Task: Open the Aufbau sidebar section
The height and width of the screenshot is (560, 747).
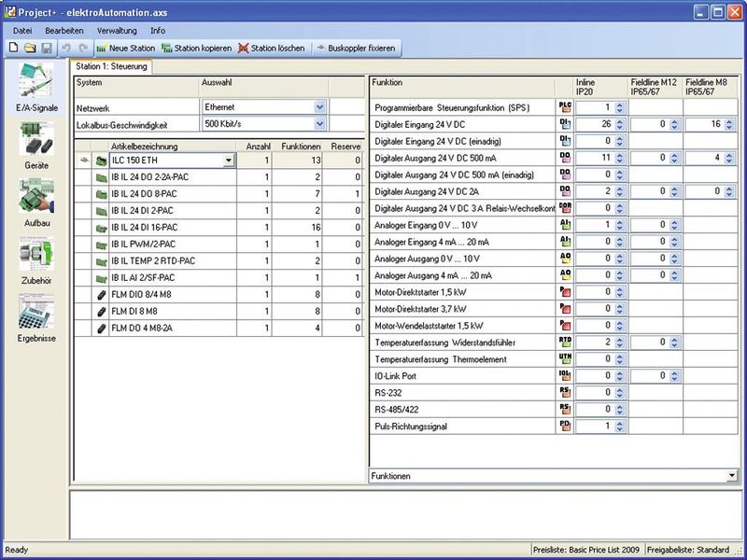Action: (35, 203)
